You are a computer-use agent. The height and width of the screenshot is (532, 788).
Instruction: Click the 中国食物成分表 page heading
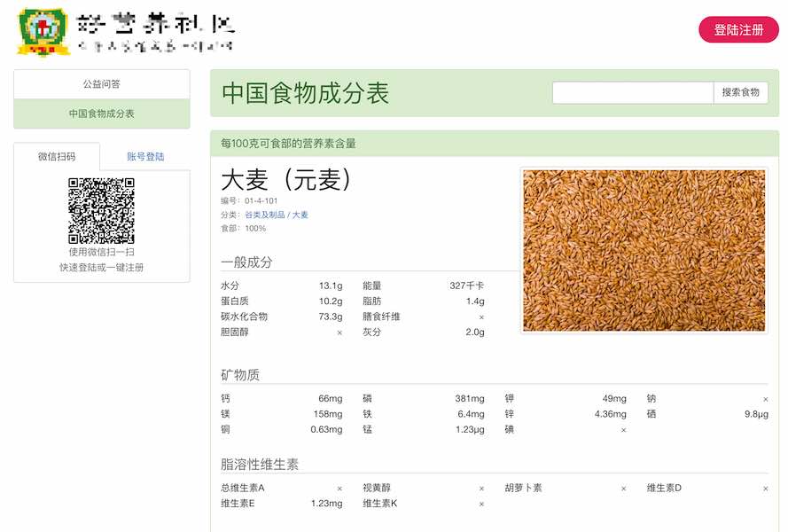tap(305, 93)
